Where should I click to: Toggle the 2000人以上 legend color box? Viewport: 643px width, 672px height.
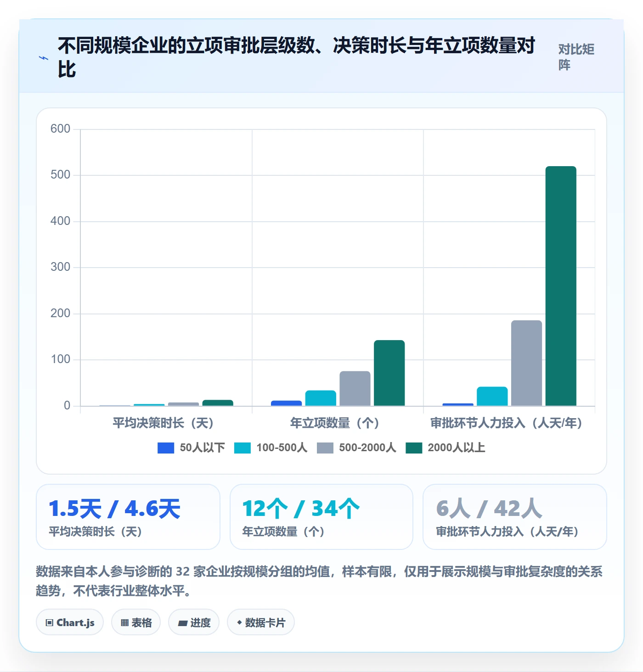pyautogui.click(x=414, y=448)
